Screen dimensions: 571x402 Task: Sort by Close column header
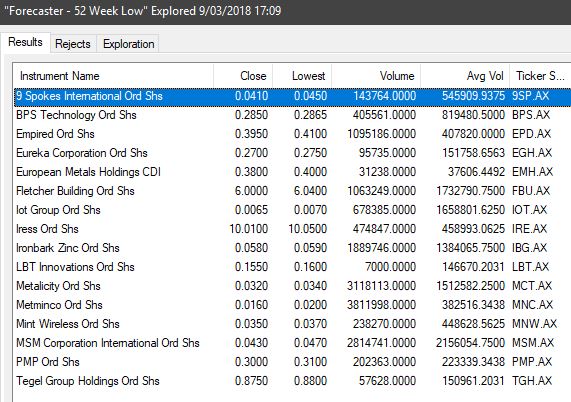pyautogui.click(x=243, y=76)
